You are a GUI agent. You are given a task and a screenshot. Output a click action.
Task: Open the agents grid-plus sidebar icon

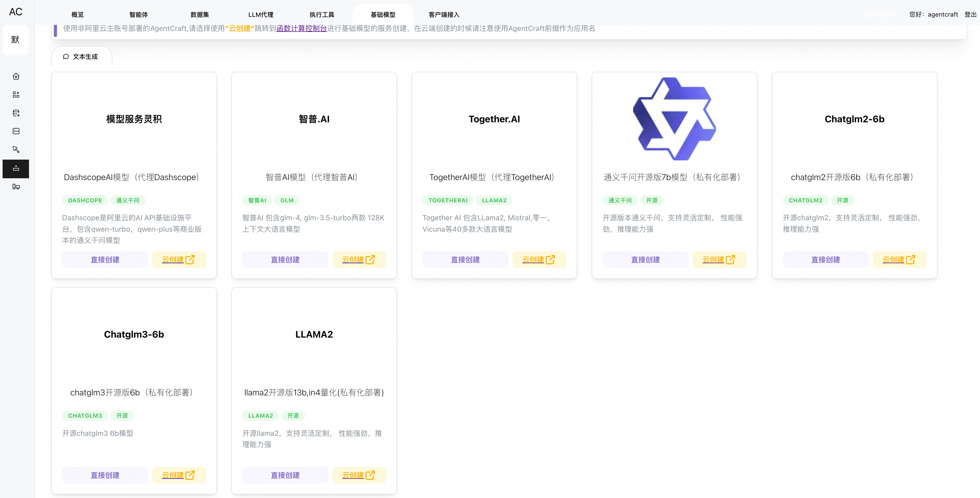pos(16,95)
